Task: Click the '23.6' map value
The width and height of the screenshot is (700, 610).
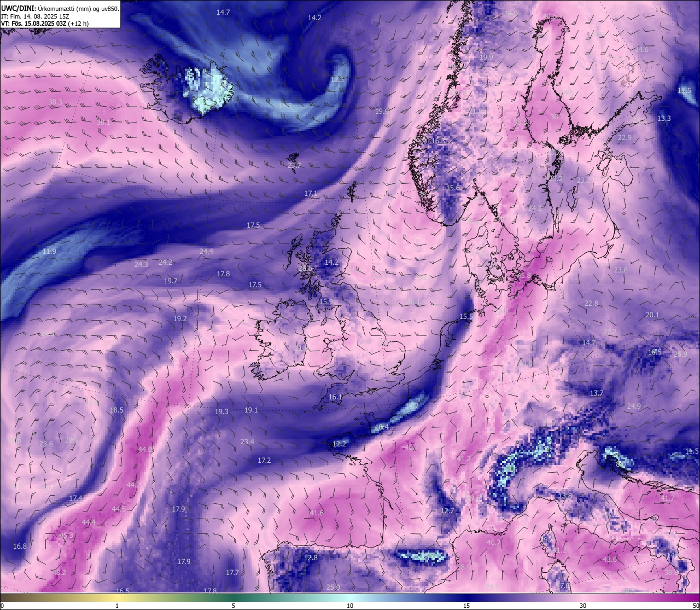Action: click(x=46, y=444)
